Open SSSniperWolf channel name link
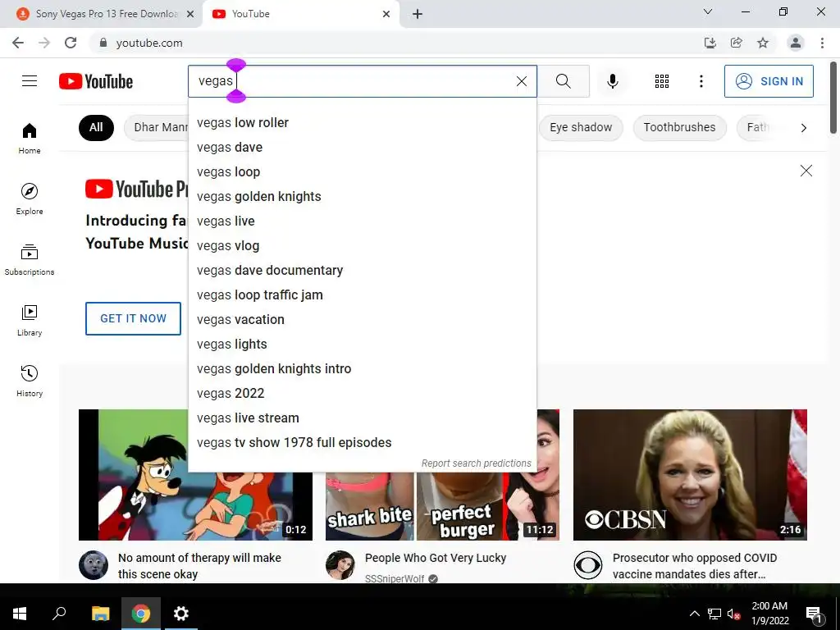Screen dimensions: 840x630 (x=395, y=578)
